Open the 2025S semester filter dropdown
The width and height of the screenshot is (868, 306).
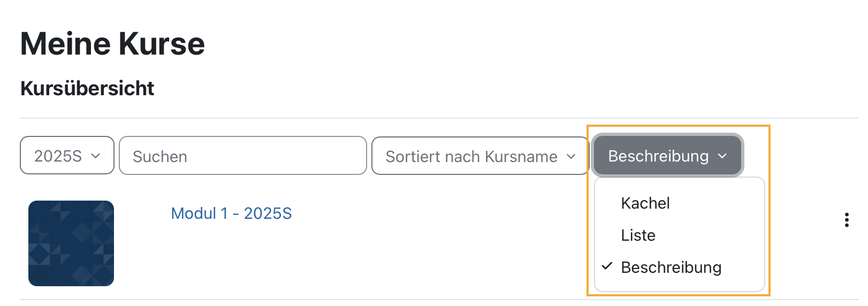[67, 155]
